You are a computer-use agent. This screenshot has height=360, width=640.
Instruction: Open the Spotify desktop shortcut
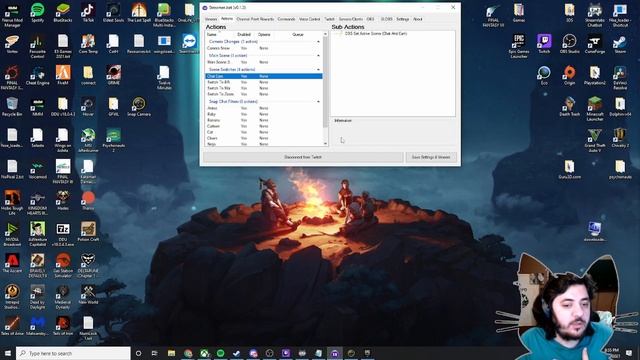[x=38, y=12]
